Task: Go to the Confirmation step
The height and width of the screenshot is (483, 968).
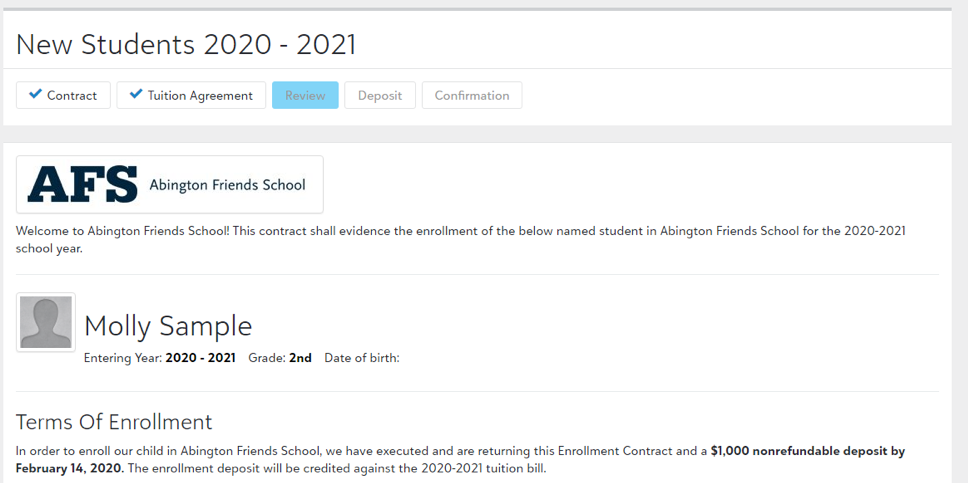Action: point(472,95)
